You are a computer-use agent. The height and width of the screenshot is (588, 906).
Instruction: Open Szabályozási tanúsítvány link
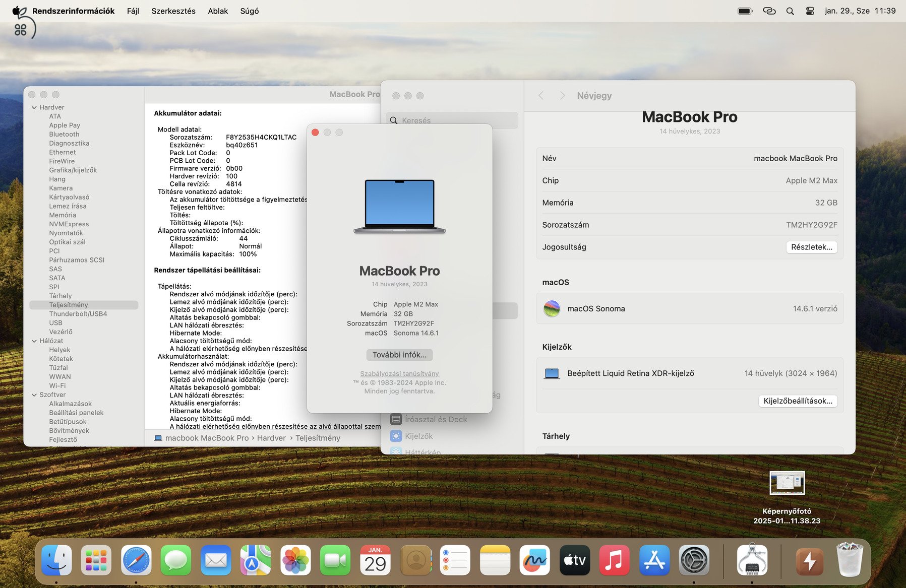(x=399, y=374)
